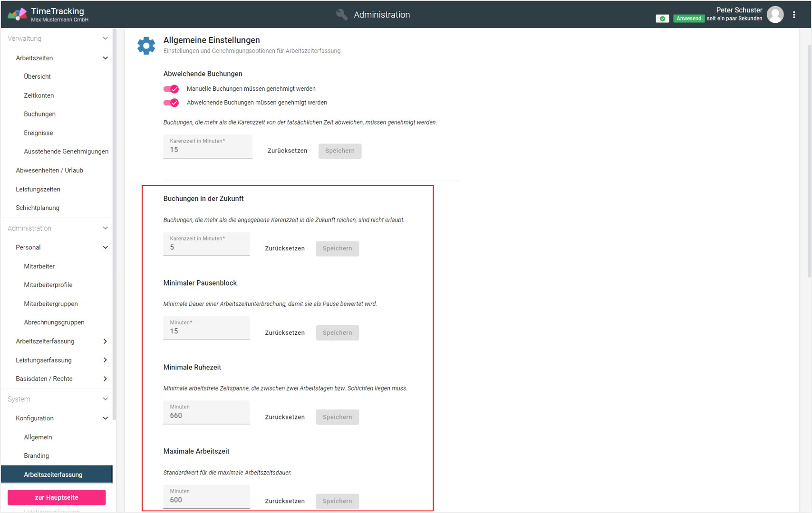Image resolution: width=812 pixels, height=513 pixels.
Task: Save Buchungen in der Zukunft setting
Action: click(338, 248)
